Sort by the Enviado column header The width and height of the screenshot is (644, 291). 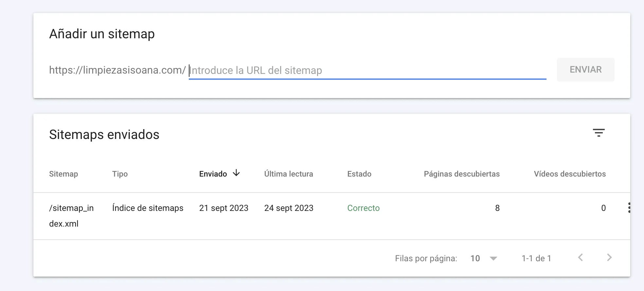[x=213, y=174]
